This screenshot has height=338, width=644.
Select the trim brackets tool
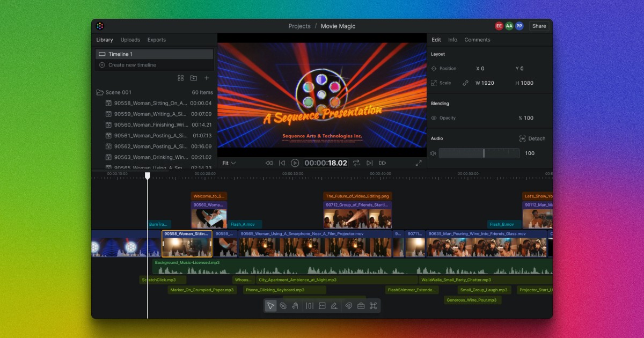point(310,306)
